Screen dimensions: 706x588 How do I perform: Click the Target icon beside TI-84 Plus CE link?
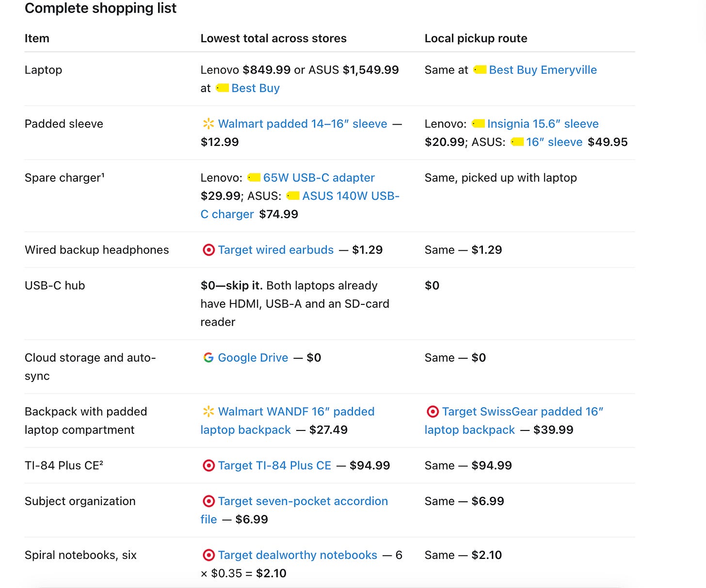point(209,466)
